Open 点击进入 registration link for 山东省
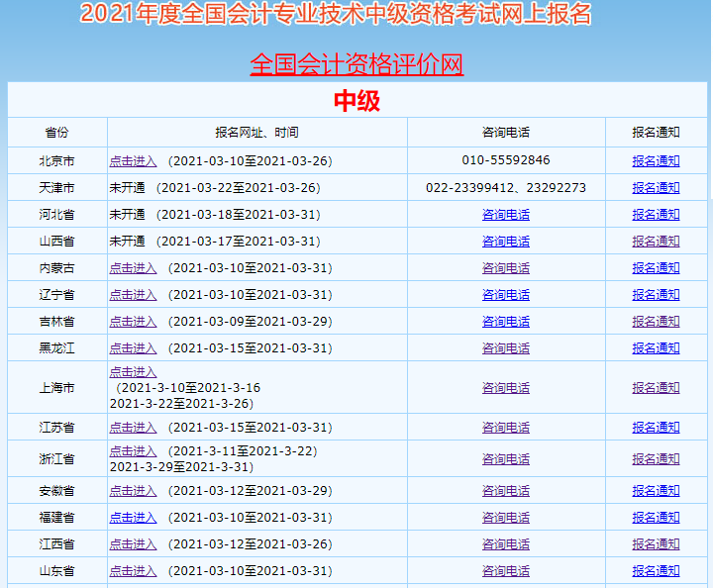Screen dimensions: 713x588 coord(133,571)
